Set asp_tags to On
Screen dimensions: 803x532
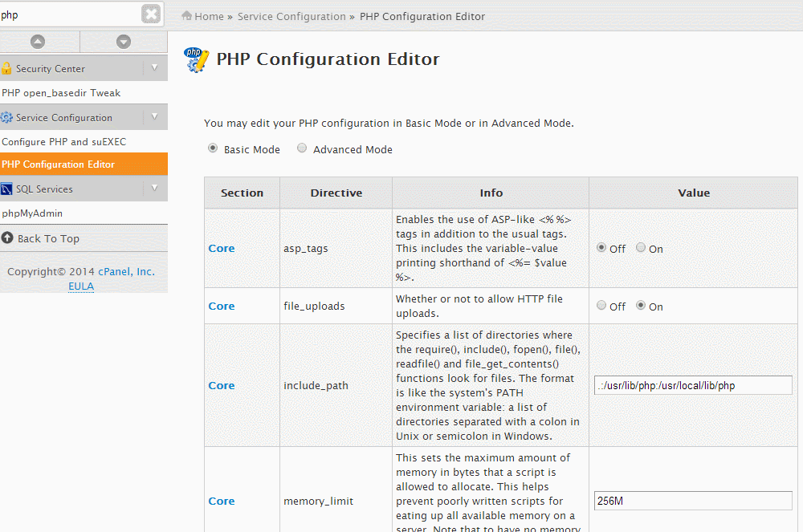[x=641, y=248]
